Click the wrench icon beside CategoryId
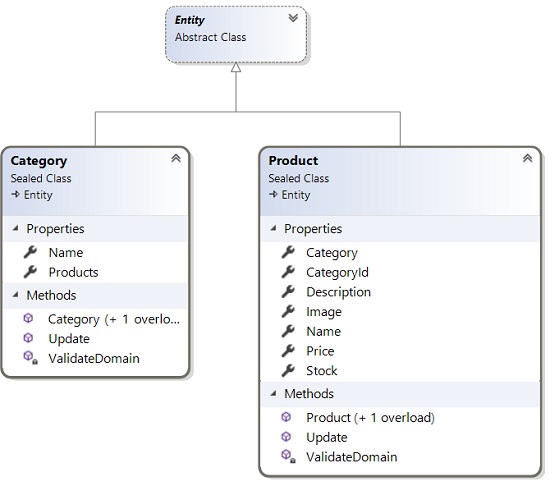559x486 pixels. [288, 272]
